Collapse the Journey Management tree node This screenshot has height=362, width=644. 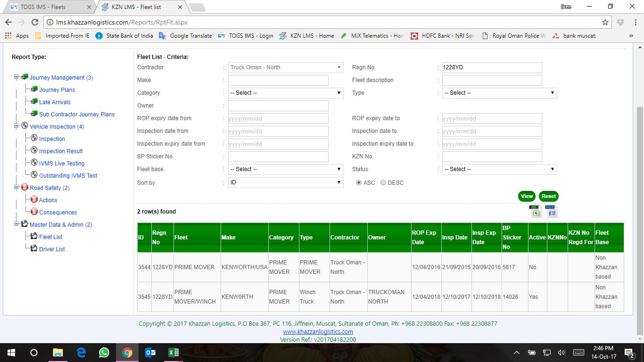coord(17,77)
